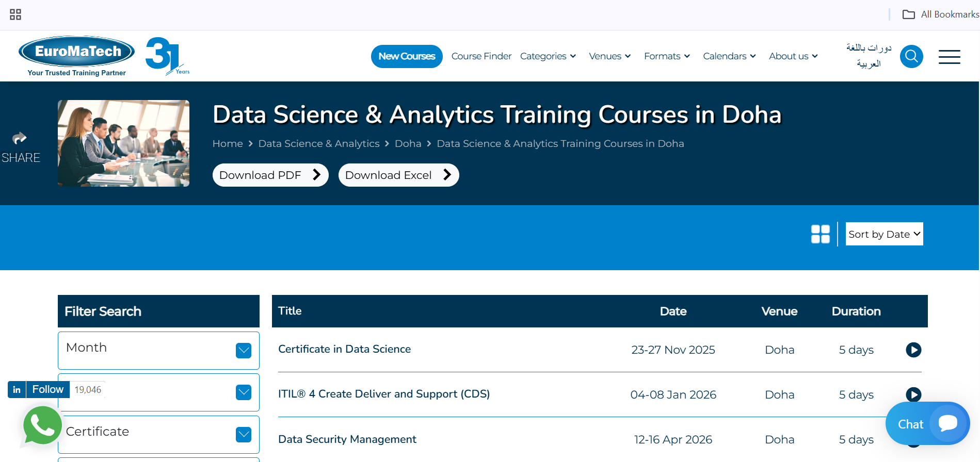
Task: Click the course banner thumbnail image
Action: tap(123, 143)
